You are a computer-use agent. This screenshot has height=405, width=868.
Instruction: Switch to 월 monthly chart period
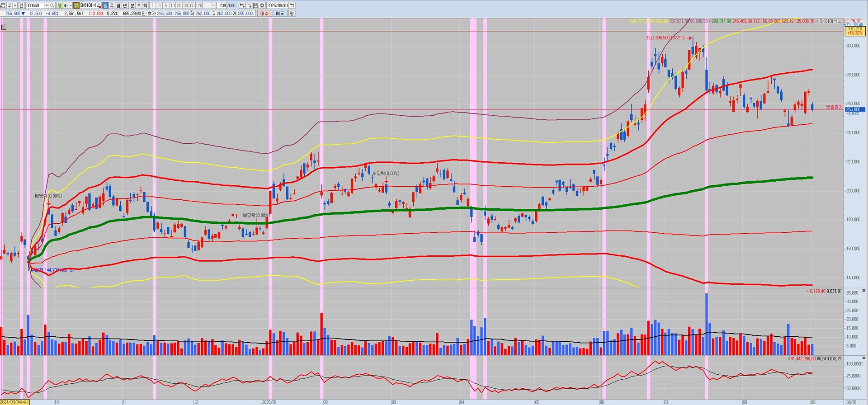(x=118, y=5)
